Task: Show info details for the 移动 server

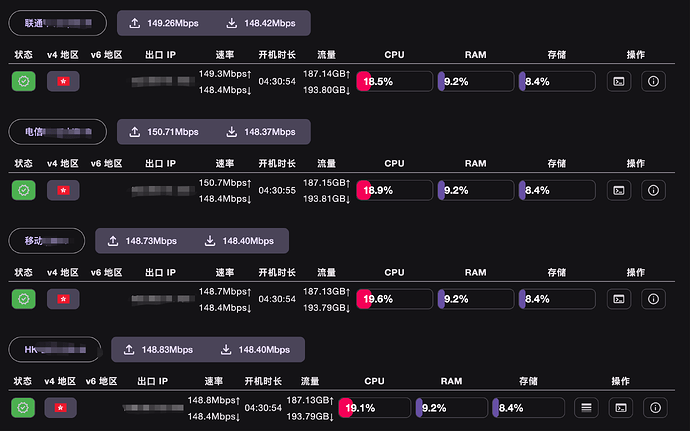Action: coord(654,298)
